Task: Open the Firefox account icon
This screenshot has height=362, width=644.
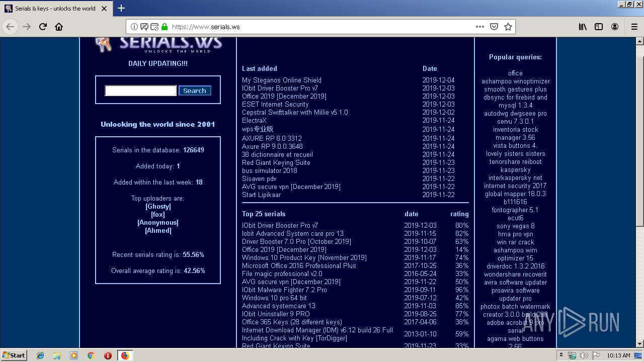Action: (615, 27)
